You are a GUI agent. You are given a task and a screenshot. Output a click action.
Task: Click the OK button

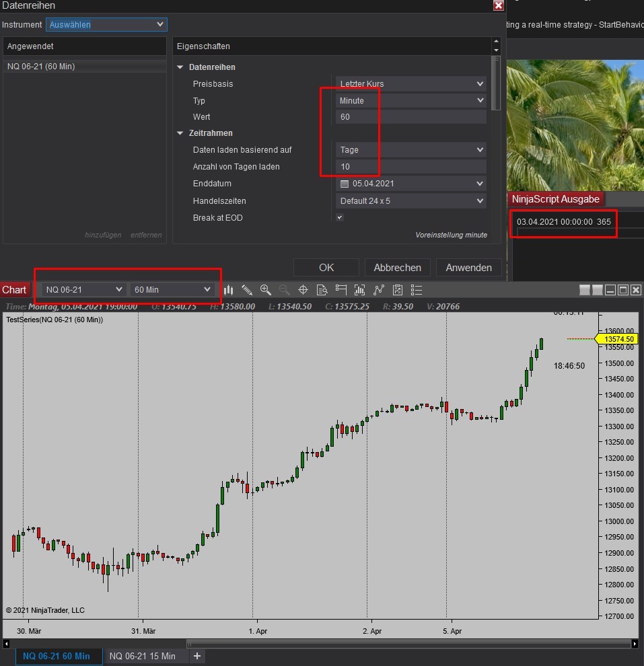pos(326,268)
